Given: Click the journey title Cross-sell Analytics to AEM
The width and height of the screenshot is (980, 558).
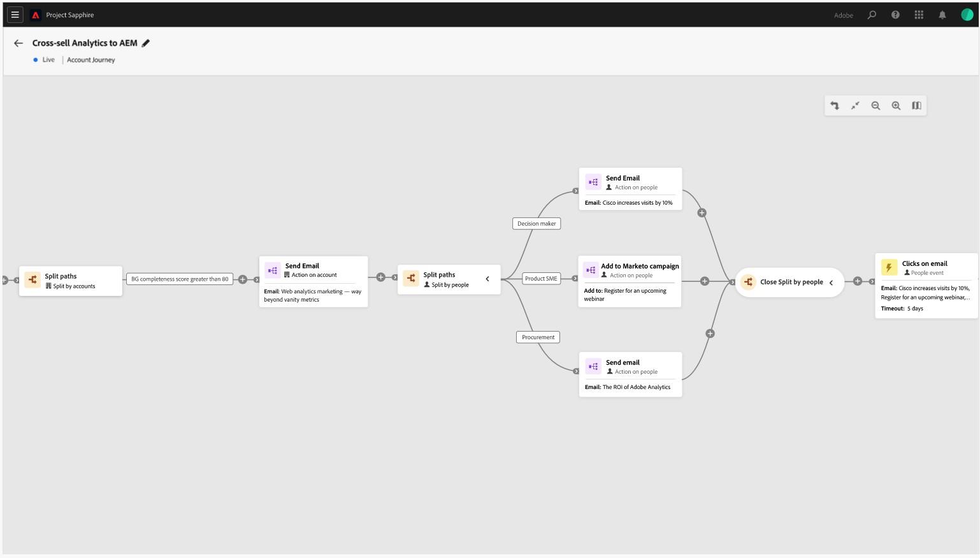Looking at the screenshot, I should click(85, 43).
